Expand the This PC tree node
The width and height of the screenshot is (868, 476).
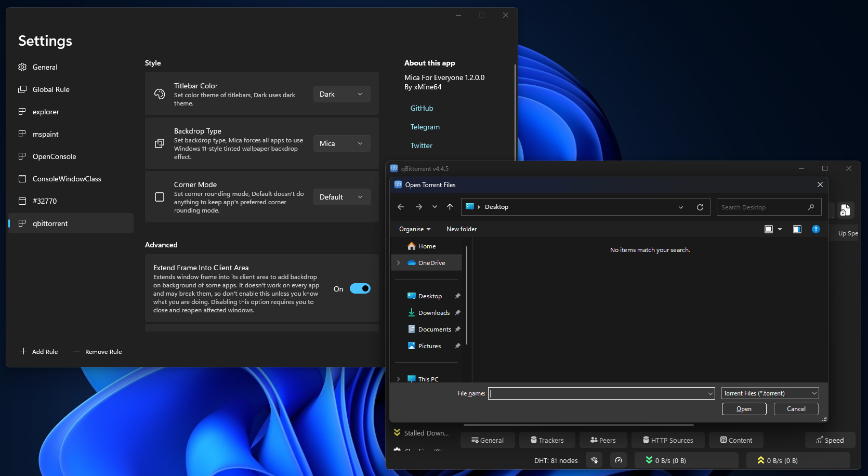[399, 379]
